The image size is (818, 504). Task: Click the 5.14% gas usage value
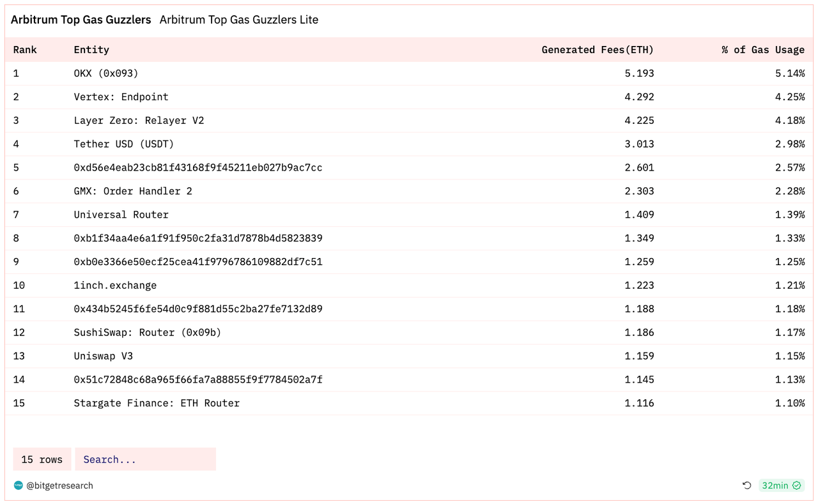point(790,73)
